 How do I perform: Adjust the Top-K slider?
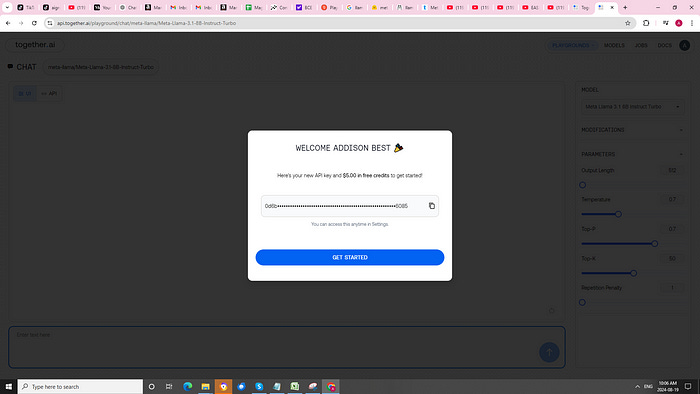coord(633,273)
